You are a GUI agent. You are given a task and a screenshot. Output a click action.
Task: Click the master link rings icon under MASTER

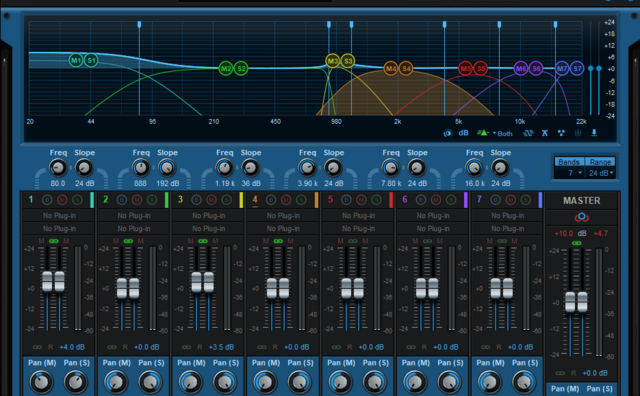click(x=582, y=217)
